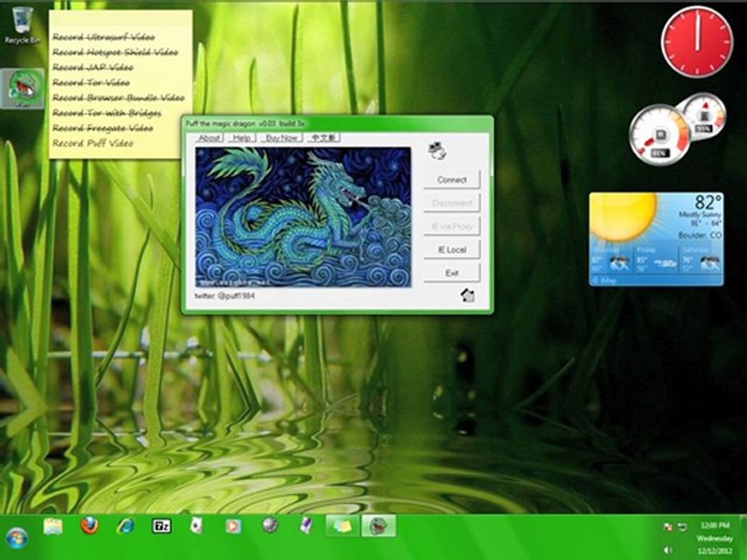The width and height of the screenshot is (747, 560).
Task: Click the Record Hotspot Shield Video line
Action: pos(115,52)
